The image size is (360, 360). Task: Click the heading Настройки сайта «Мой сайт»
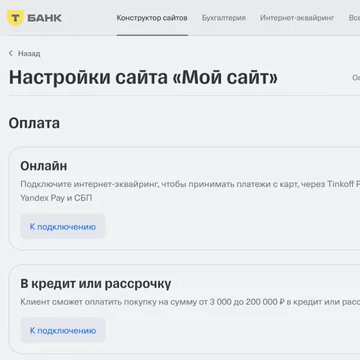[143, 77]
